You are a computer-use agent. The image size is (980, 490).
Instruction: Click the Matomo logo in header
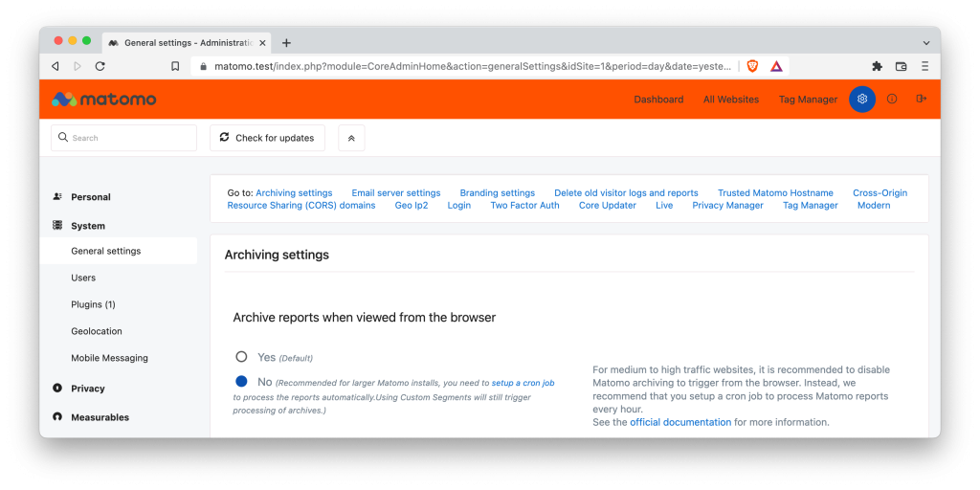coord(104,100)
